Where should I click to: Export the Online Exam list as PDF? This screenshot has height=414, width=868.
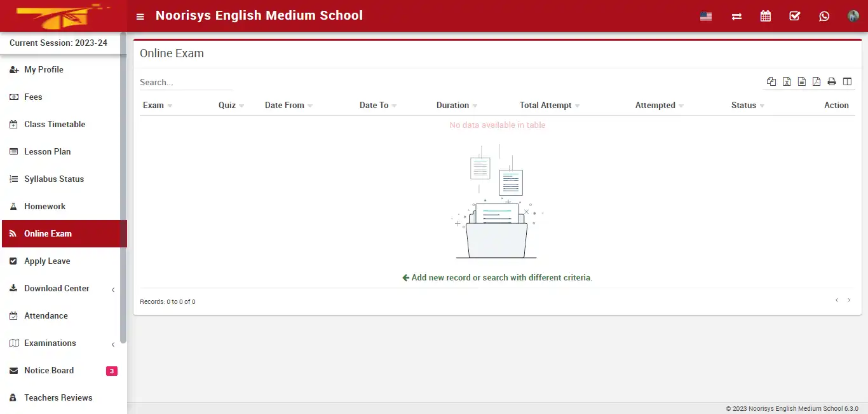pyautogui.click(x=817, y=81)
